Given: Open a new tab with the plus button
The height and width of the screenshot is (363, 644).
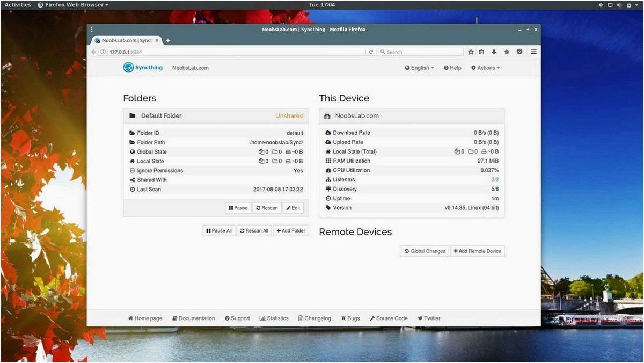Looking at the screenshot, I should click(x=168, y=40).
